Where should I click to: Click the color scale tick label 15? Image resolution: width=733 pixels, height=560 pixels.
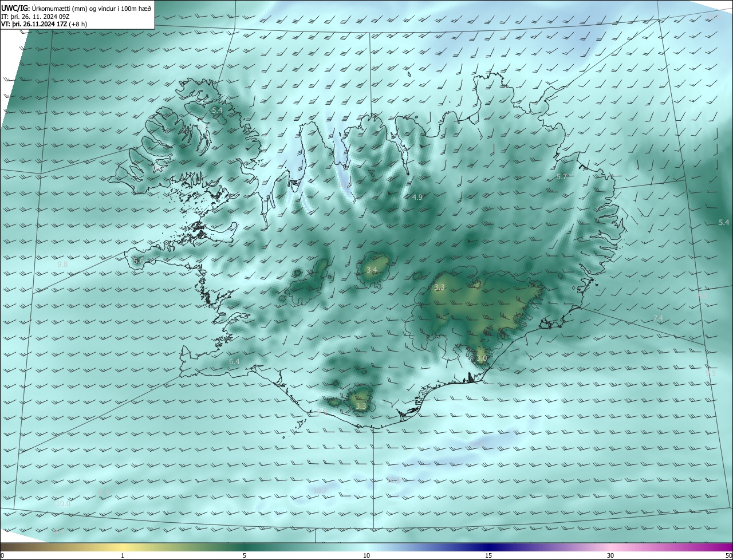click(x=488, y=555)
